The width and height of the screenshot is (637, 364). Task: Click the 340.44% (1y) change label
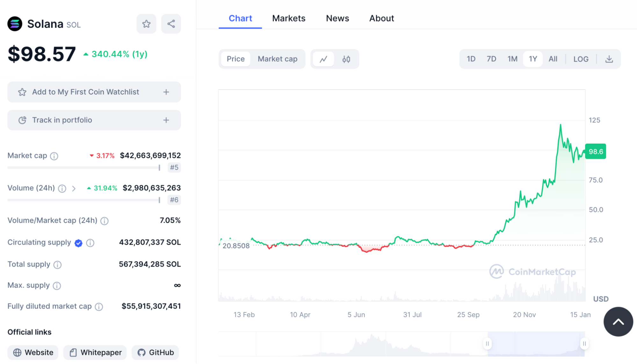tap(119, 54)
